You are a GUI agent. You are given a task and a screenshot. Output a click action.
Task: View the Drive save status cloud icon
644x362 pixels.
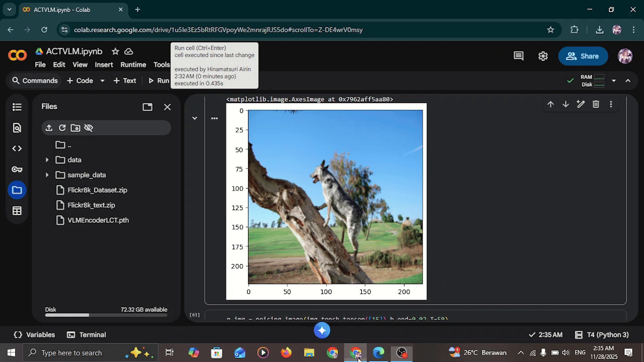129,51
